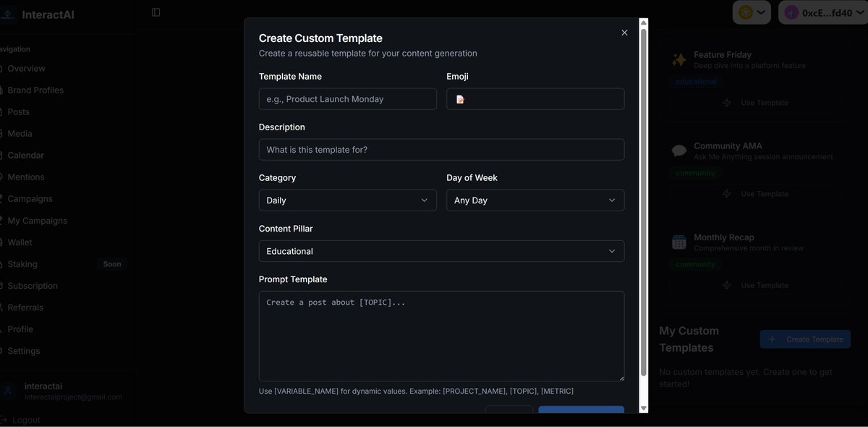Click into the Description field
This screenshot has width=868, height=427.
(x=442, y=150)
